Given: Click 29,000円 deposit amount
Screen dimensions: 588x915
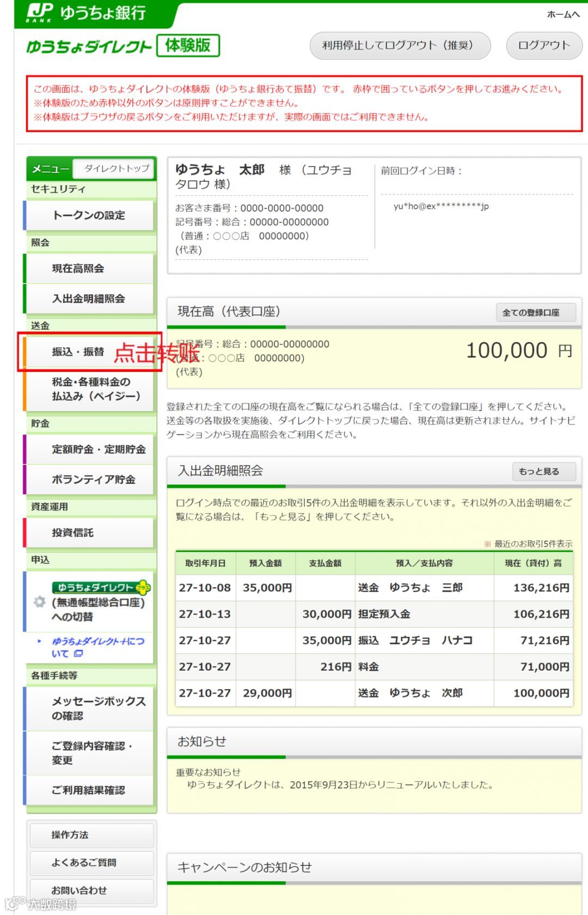Looking at the screenshot, I should coord(267,693).
